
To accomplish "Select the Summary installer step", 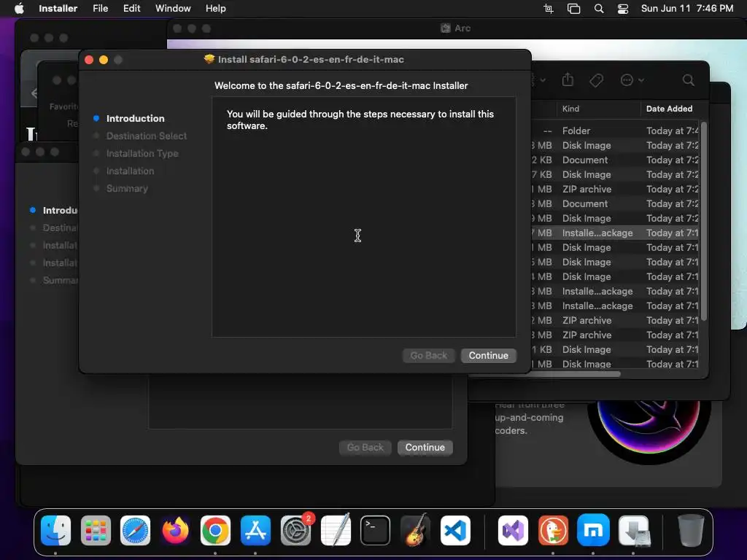I will click(x=127, y=188).
